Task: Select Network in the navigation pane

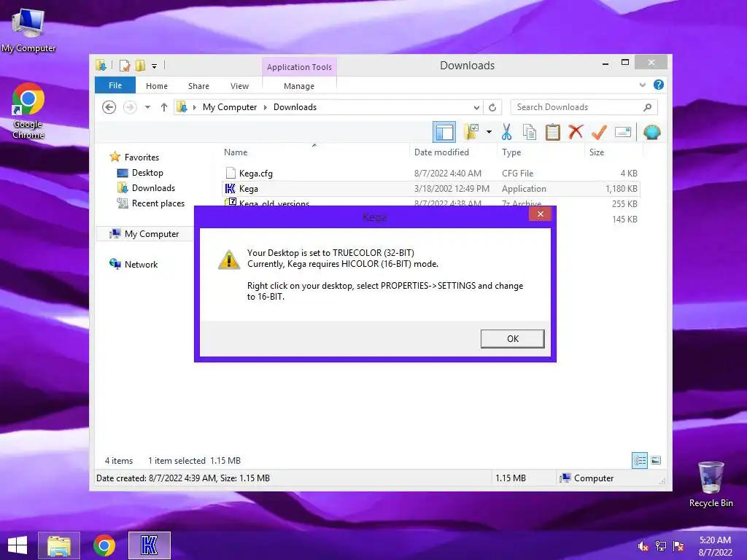Action: [x=141, y=264]
